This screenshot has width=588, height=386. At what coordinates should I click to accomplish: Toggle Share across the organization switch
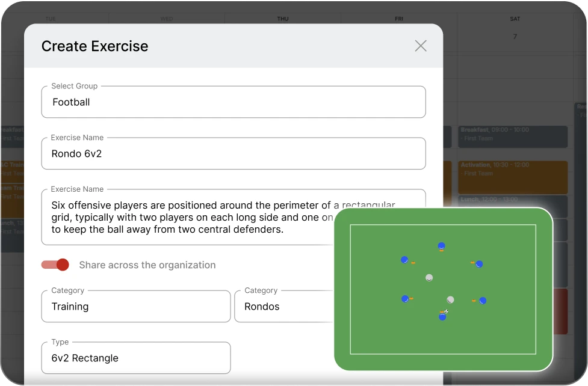pos(55,265)
